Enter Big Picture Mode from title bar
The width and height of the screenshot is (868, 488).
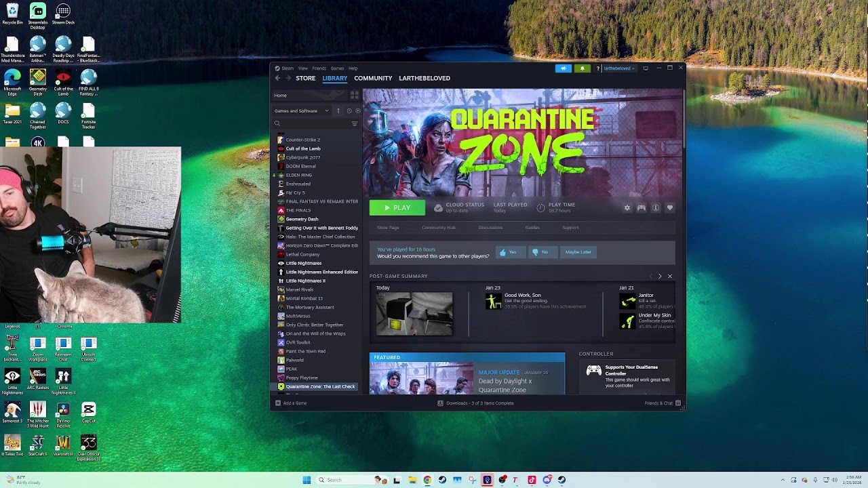point(646,68)
